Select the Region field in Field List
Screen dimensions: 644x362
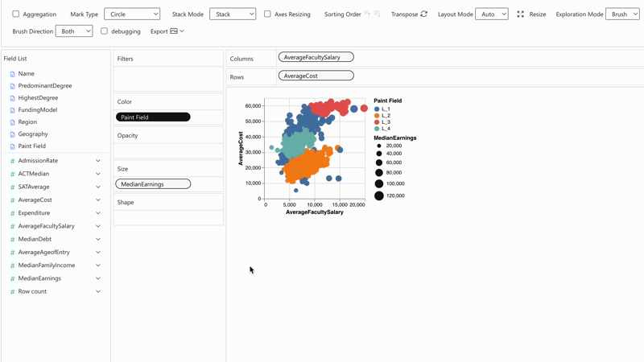click(x=27, y=122)
